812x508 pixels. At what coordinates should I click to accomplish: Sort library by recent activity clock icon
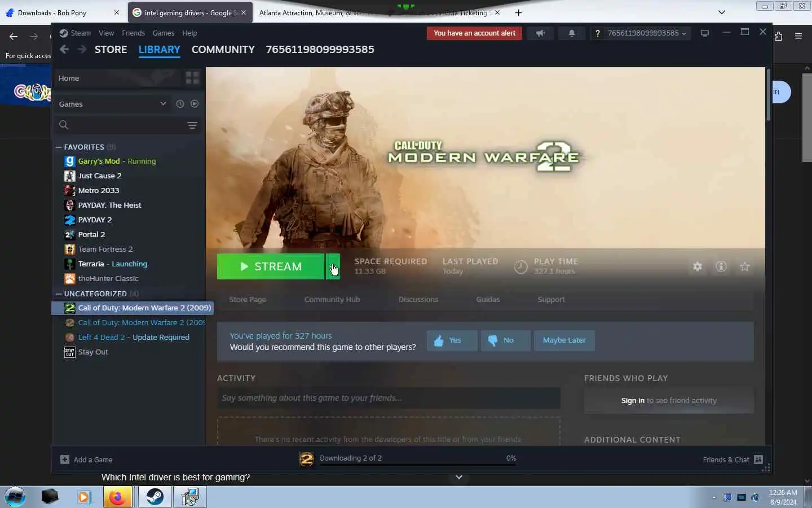coord(180,104)
